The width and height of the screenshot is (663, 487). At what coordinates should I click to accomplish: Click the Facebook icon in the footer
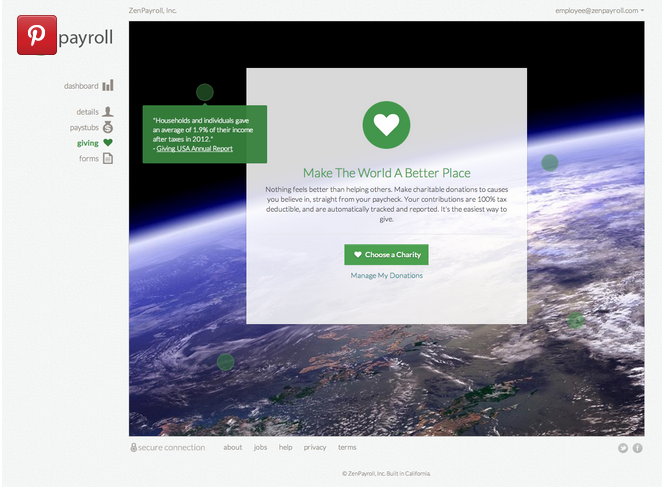637,448
